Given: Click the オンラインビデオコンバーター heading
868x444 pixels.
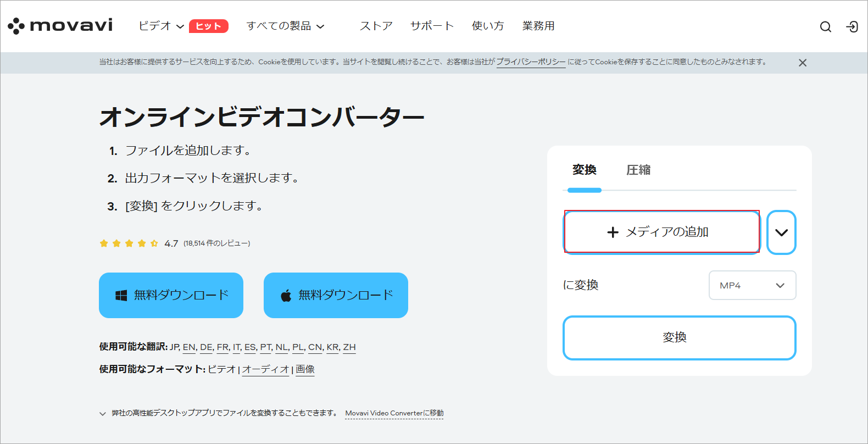Looking at the screenshot, I should point(261,117).
